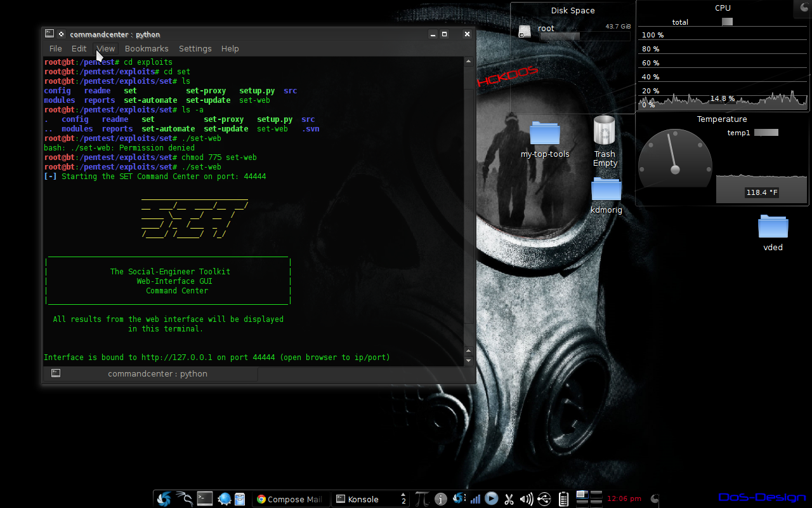Viewport: 812px width, 508px height.
Task: Maximize the Konsole window
Action: pyautogui.click(x=445, y=34)
